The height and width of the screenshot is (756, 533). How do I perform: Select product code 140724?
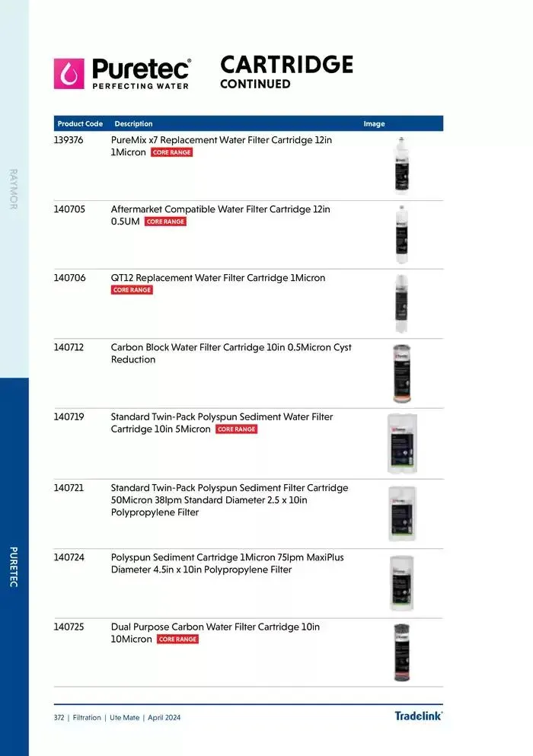coord(69,557)
